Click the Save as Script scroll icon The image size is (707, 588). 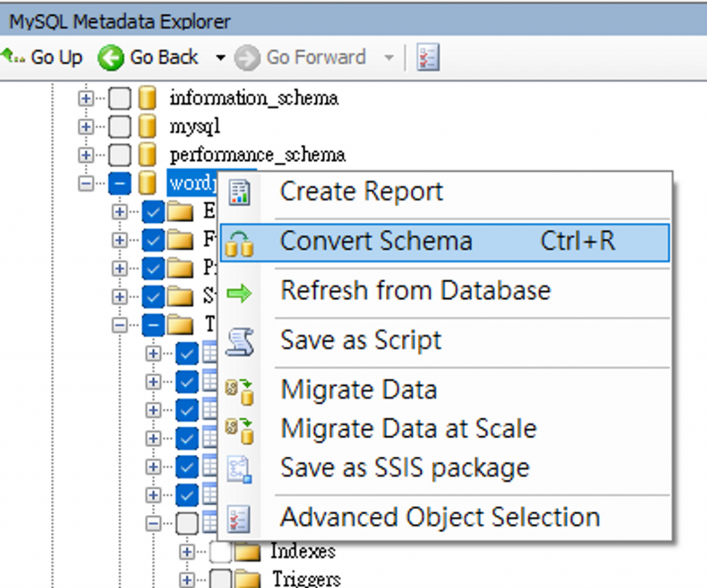pos(240,342)
